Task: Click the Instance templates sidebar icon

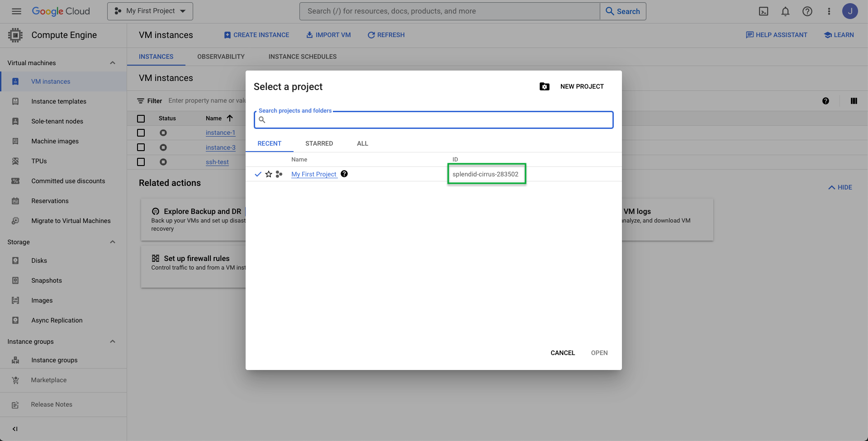Action: click(x=15, y=101)
